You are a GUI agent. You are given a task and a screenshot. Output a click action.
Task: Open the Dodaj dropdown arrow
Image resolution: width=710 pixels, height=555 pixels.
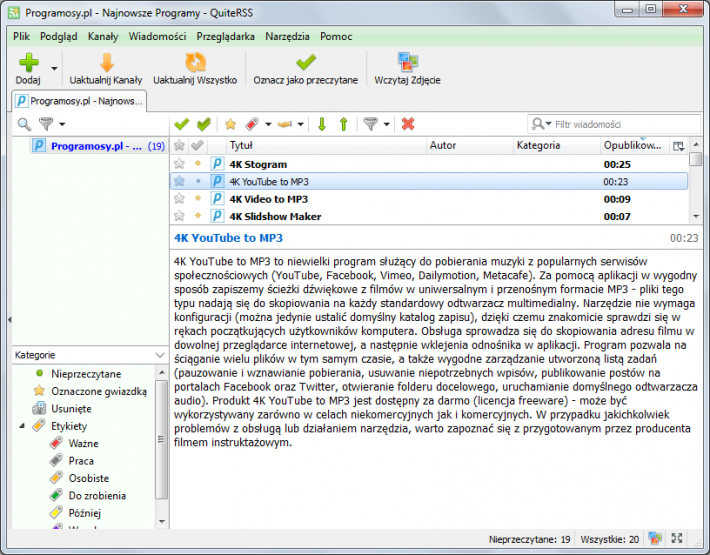tap(54, 69)
